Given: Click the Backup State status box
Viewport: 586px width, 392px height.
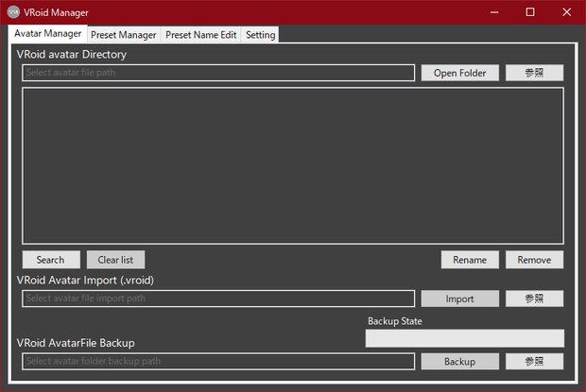Looking at the screenshot, I should click(464, 338).
